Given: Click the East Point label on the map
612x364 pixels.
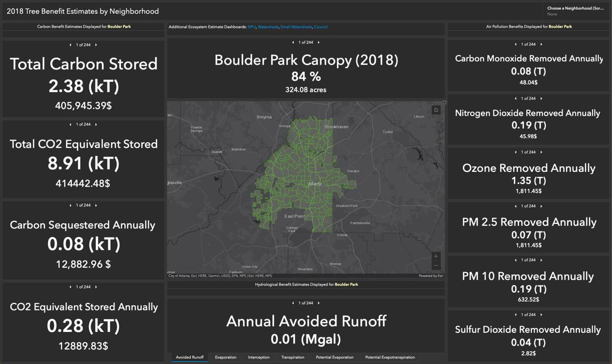Looking at the screenshot, I should tap(294, 216).
